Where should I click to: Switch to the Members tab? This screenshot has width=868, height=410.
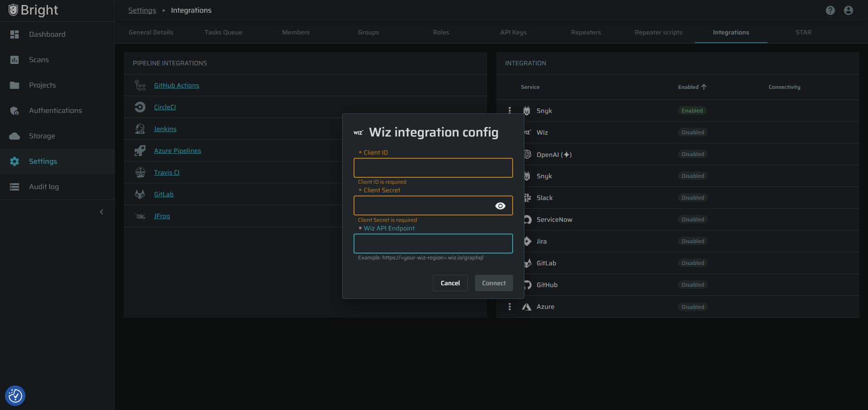click(296, 32)
